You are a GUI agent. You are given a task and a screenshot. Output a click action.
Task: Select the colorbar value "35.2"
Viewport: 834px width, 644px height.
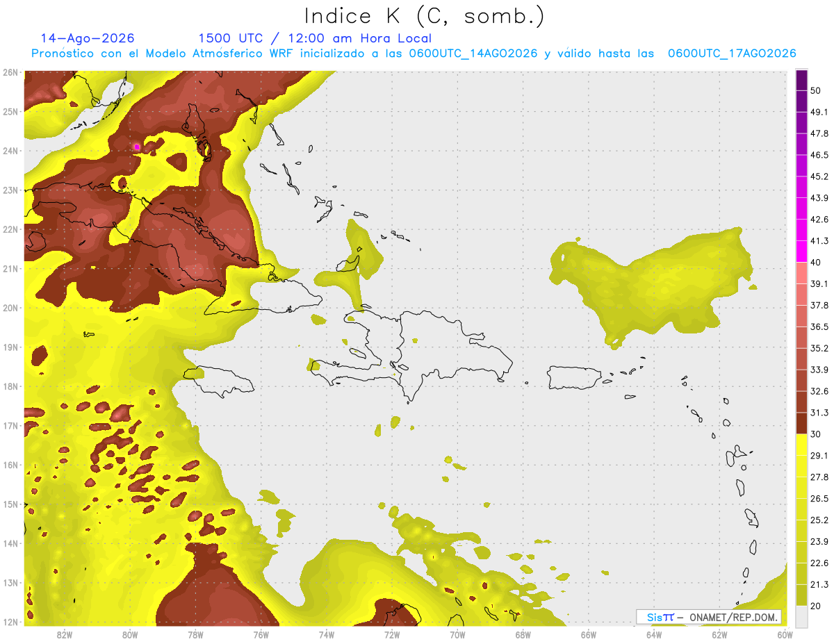[x=819, y=348]
